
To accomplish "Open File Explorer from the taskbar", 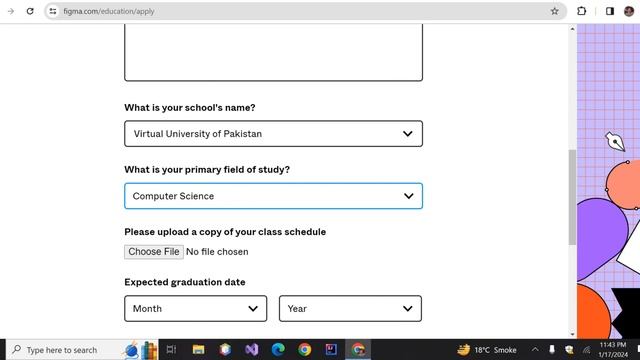I will click(198, 349).
